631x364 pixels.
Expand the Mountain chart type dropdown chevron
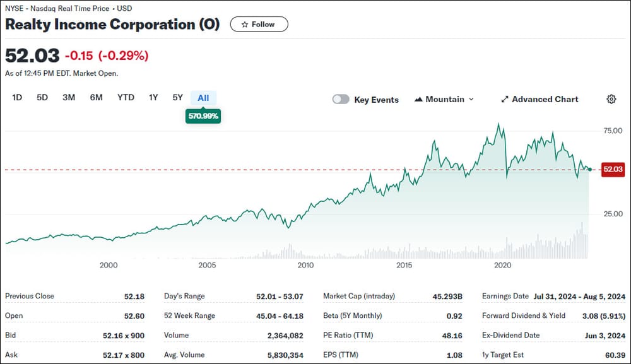pos(471,100)
